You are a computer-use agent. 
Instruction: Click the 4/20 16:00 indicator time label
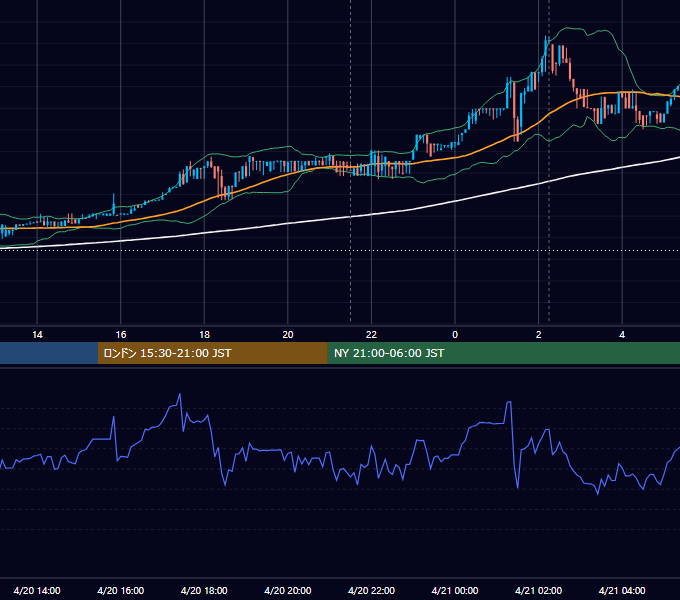coord(121,590)
